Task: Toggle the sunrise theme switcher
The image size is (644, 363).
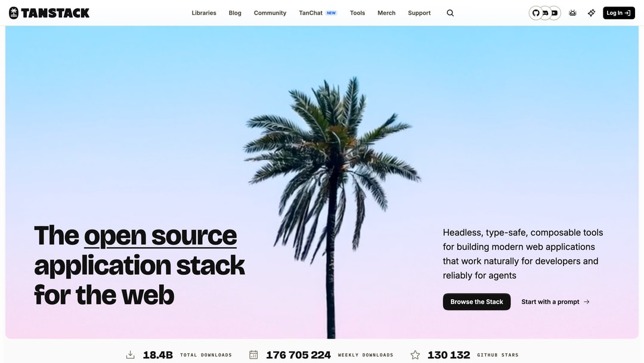Action: (572, 13)
